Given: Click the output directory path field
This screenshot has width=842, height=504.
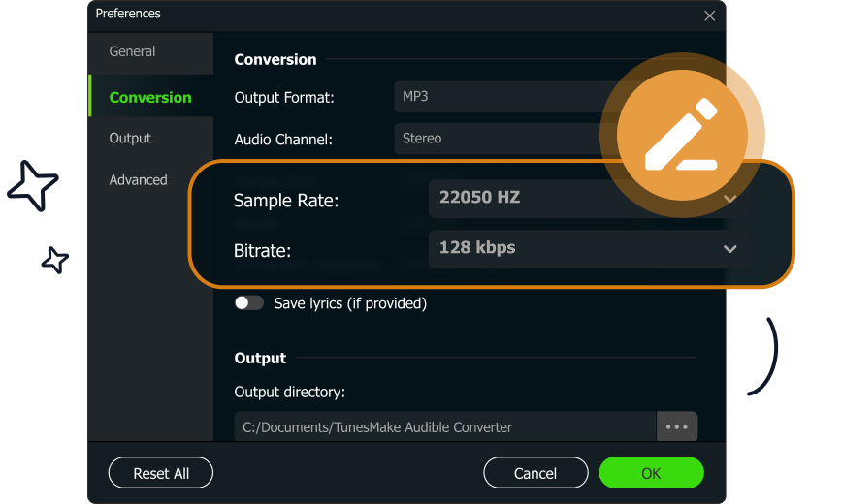Looking at the screenshot, I should tap(445, 427).
